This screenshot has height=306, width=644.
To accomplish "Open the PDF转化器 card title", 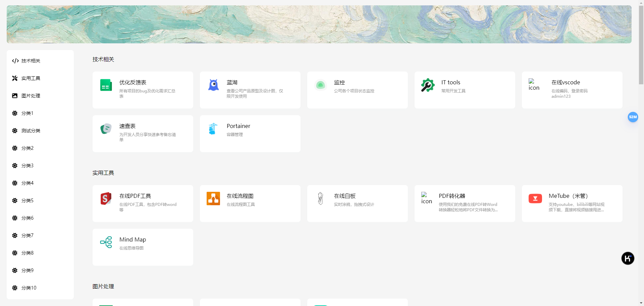I will pyautogui.click(x=452, y=196).
